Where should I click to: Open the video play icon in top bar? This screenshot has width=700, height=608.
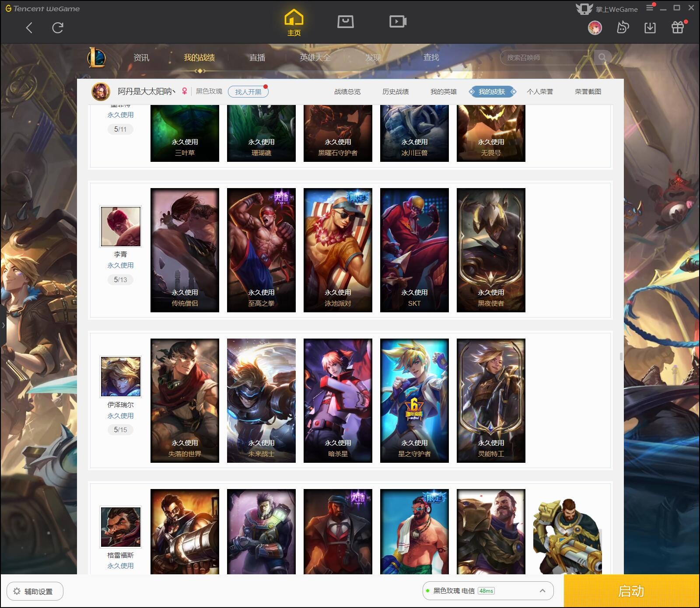click(x=398, y=21)
